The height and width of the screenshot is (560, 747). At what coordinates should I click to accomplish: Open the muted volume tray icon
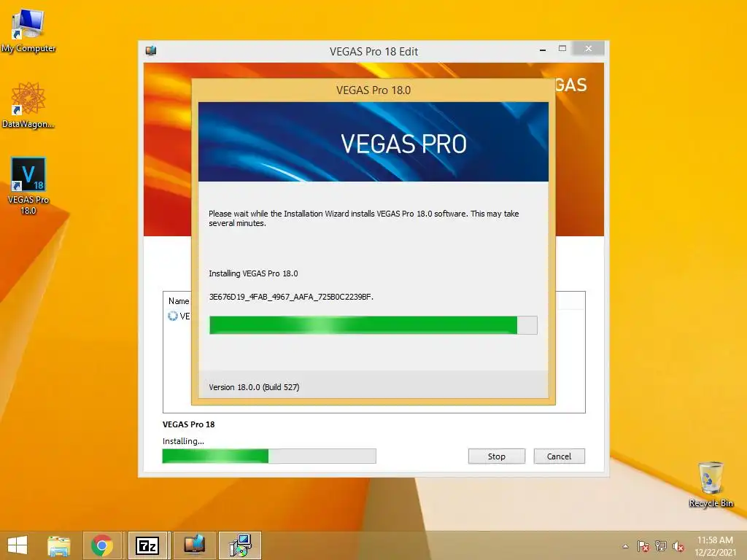pos(678,546)
